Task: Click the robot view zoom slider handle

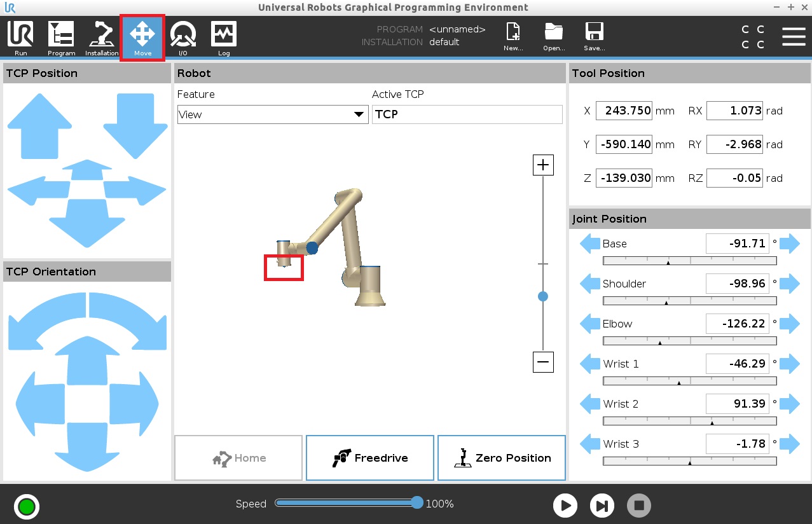Action: (x=543, y=296)
